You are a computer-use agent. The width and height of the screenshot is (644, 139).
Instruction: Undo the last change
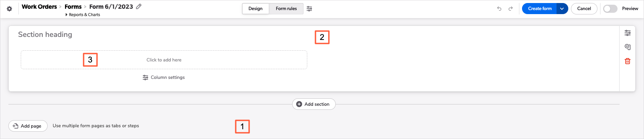click(499, 9)
